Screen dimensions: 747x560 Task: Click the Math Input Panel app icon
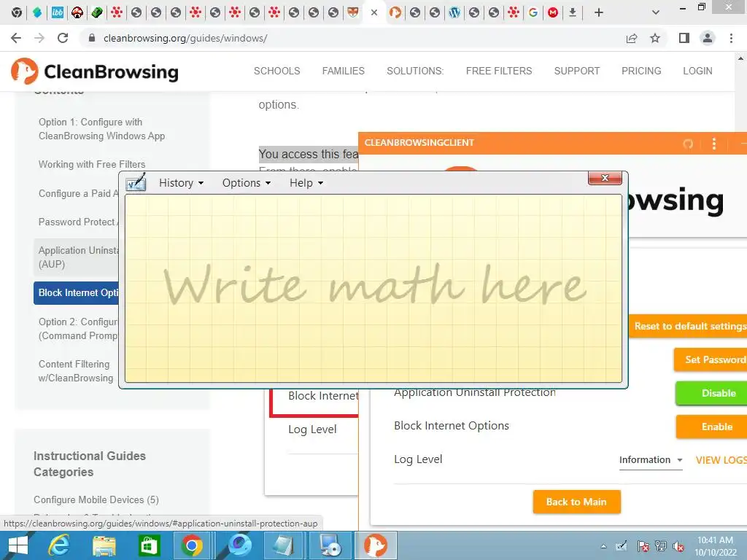click(x=136, y=182)
